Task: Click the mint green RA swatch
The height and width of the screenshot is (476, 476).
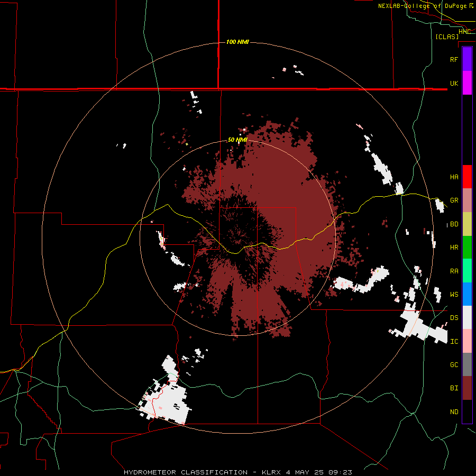Action: pyautogui.click(x=467, y=271)
